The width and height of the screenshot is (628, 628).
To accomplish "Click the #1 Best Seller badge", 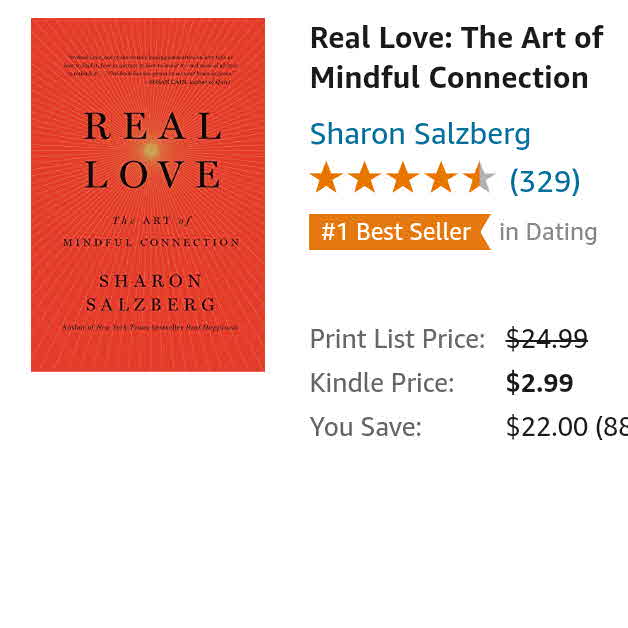I will 398,232.
